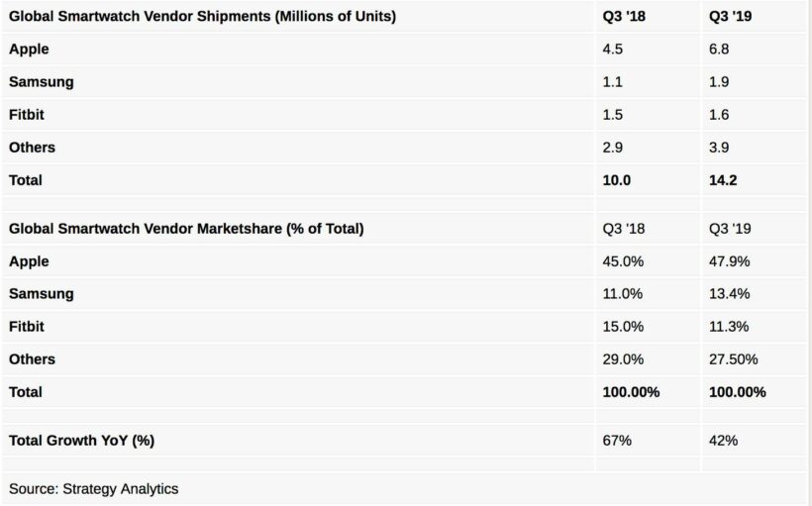Select Samsung's Q3 '18 shipments value 1.1

coord(612,82)
